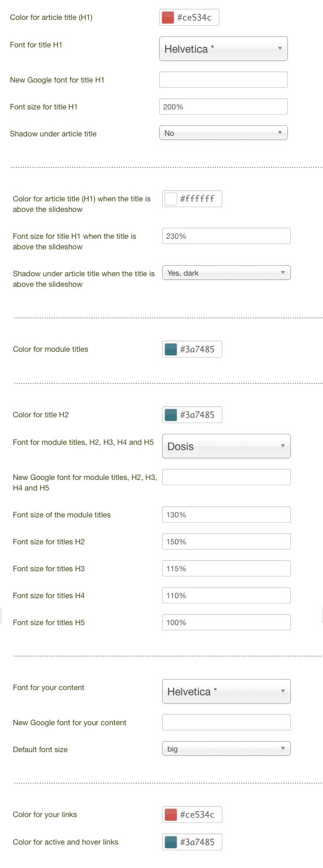Screen dimensions: 323x868
Task: Open color picker for article title H1
Action: (168, 18)
